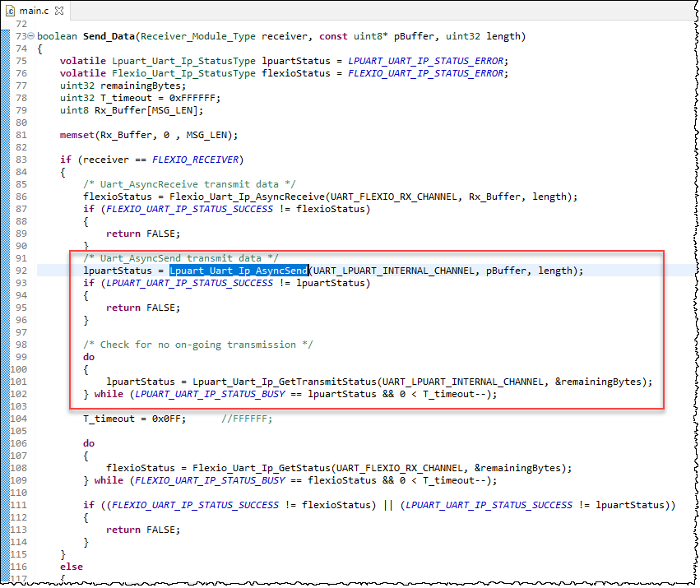
Task: Click Flexio_Uart_Ip_AsyncReceive on line 86
Action: click(247, 197)
